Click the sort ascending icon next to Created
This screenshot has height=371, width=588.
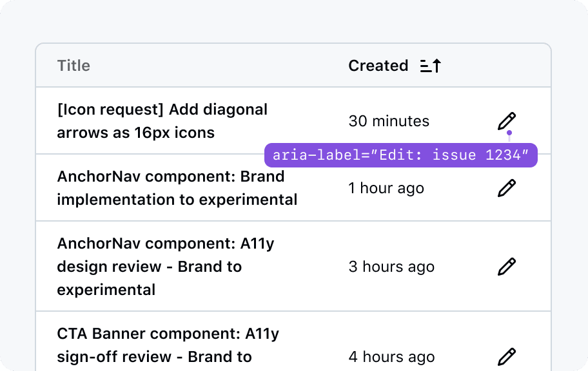[430, 66]
